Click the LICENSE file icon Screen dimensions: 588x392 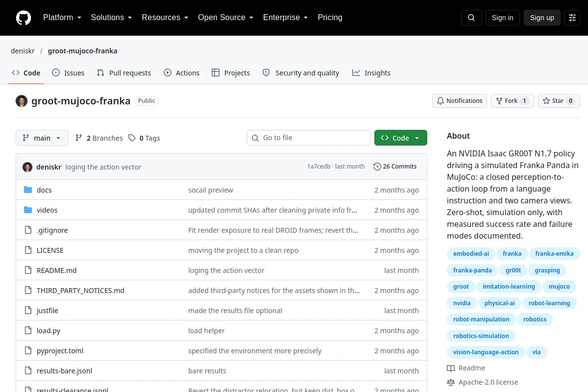[28, 250]
